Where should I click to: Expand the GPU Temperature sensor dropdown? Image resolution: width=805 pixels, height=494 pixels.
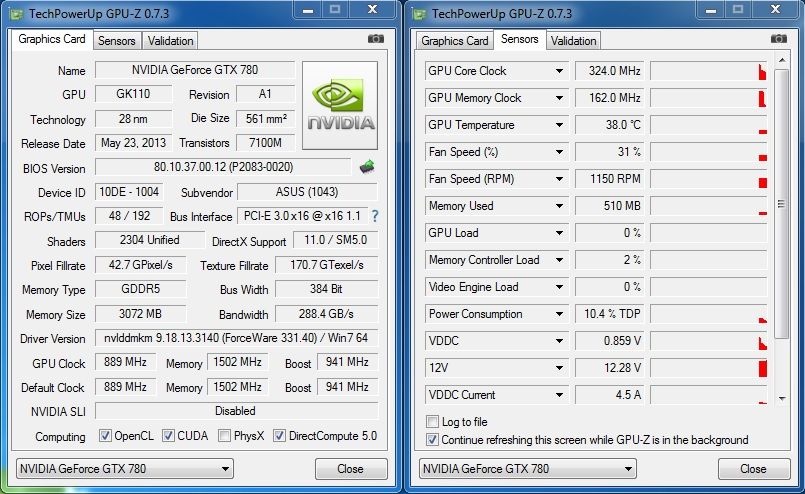point(560,125)
